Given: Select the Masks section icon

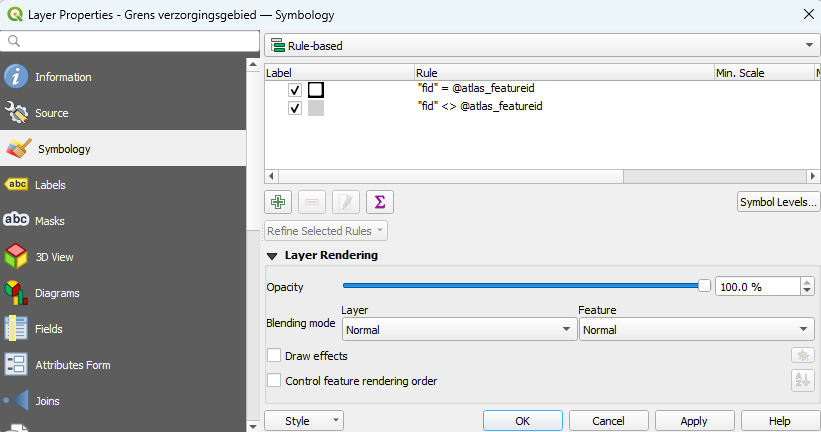Looking at the screenshot, I should point(16,221).
